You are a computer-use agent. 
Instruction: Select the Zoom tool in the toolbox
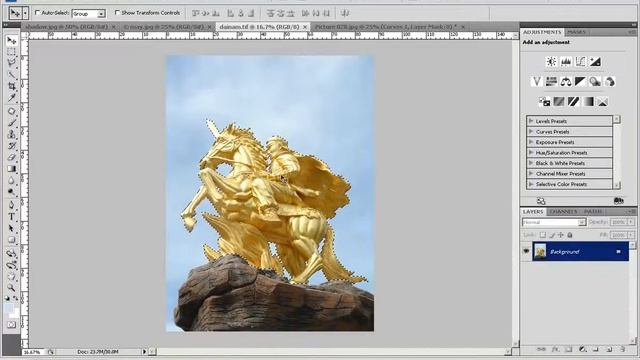(x=11, y=288)
